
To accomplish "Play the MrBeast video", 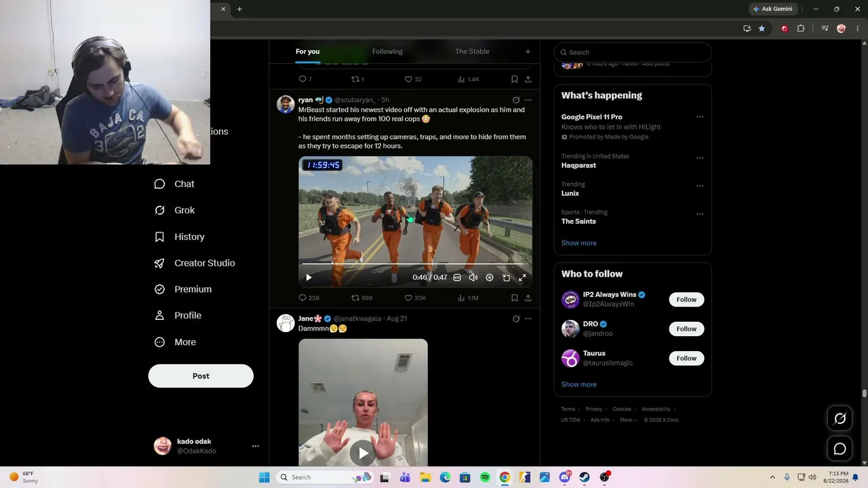I will [x=309, y=277].
